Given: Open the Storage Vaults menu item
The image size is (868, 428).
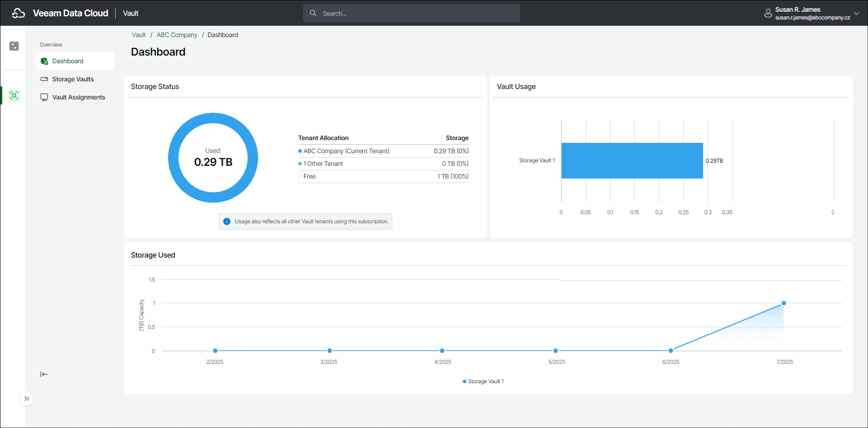Looking at the screenshot, I should coord(75,79).
